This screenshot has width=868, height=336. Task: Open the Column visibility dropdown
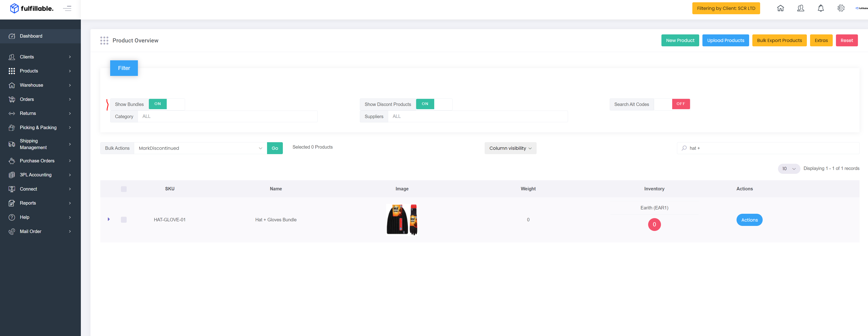[x=510, y=148]
